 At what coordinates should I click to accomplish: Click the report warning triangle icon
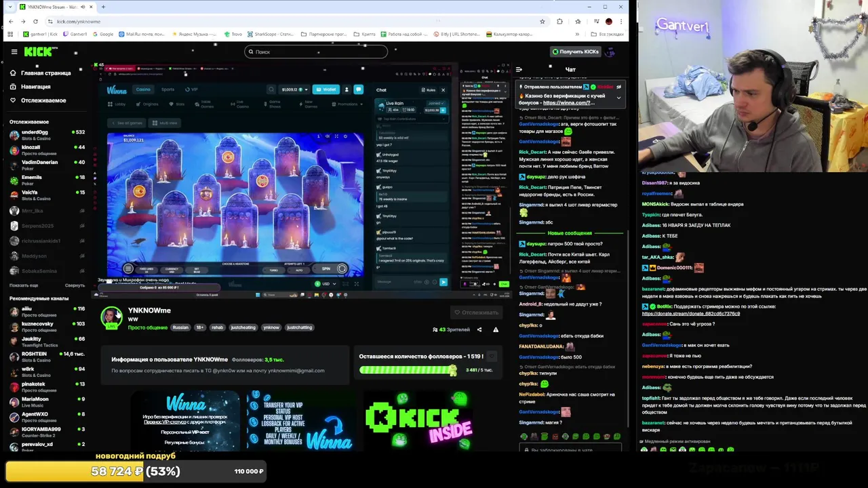pyautogui.click(x=496, y=329)
